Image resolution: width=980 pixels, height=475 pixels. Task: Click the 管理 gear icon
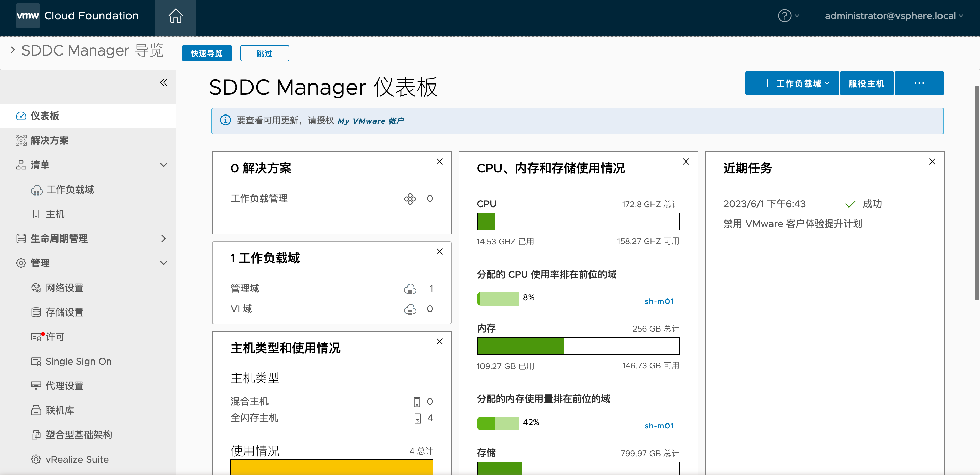pyautogui.click(x=21, y=263)
